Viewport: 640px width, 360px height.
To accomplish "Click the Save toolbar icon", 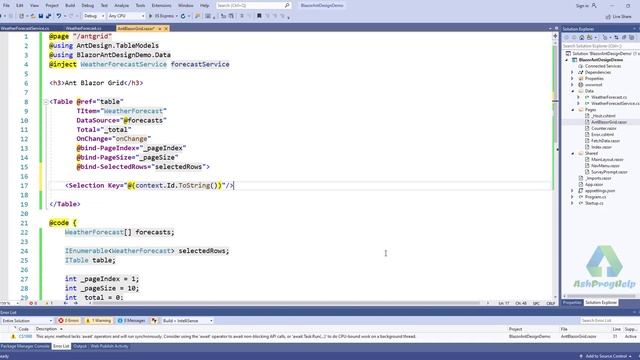I will (x=41, y=16).
